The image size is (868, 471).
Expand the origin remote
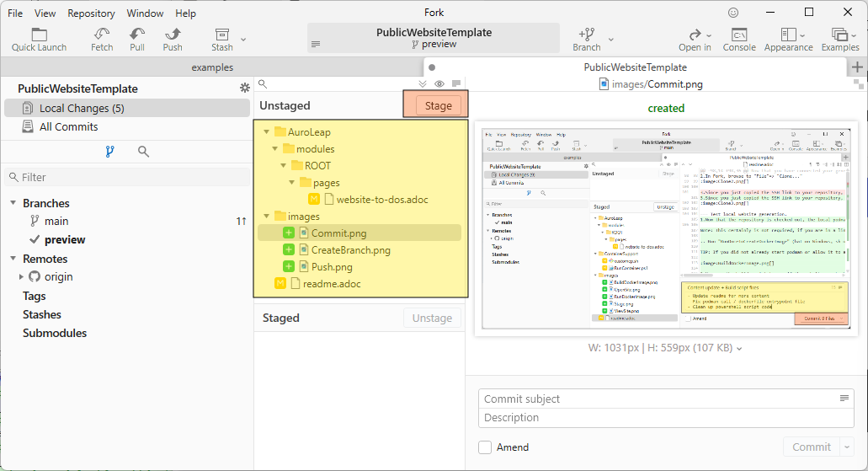pos(21,276)
